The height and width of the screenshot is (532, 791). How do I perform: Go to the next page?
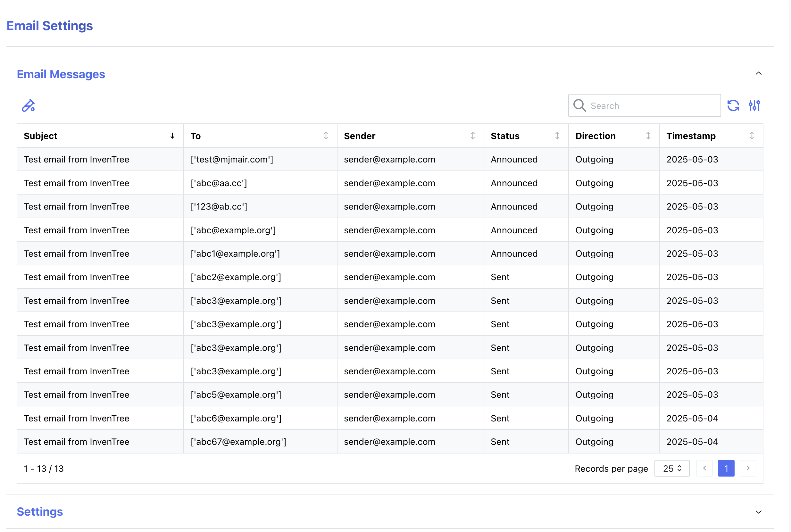pos(748,468)
